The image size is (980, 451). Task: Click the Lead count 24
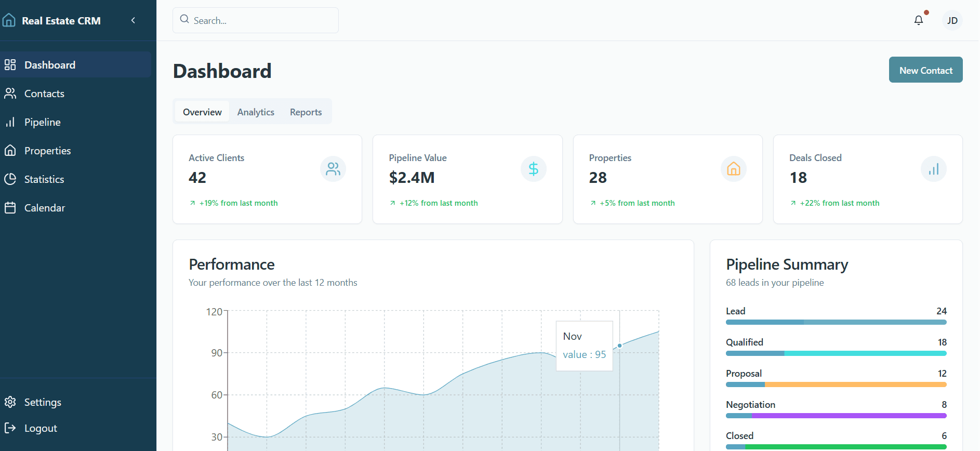(942, 311)
